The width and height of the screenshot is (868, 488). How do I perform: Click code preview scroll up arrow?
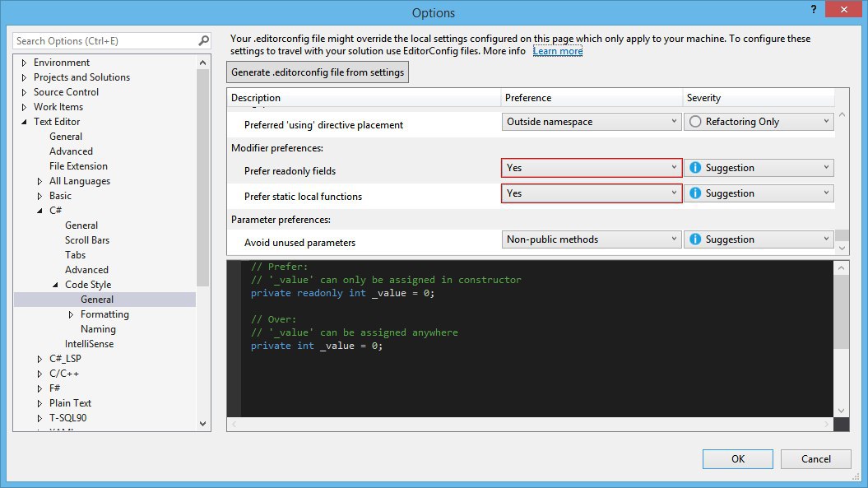coord(842,268)
